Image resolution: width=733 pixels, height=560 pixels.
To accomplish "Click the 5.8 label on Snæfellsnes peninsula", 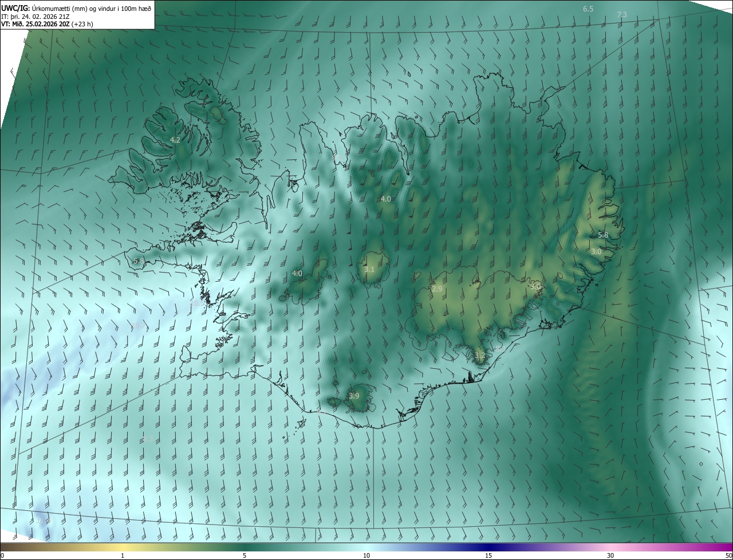I will tap(139, 261).
